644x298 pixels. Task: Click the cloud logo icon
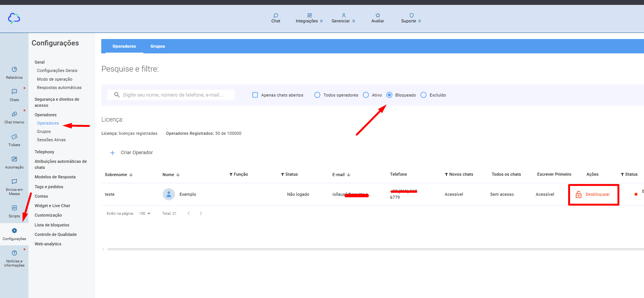click(x=14, y=18)
